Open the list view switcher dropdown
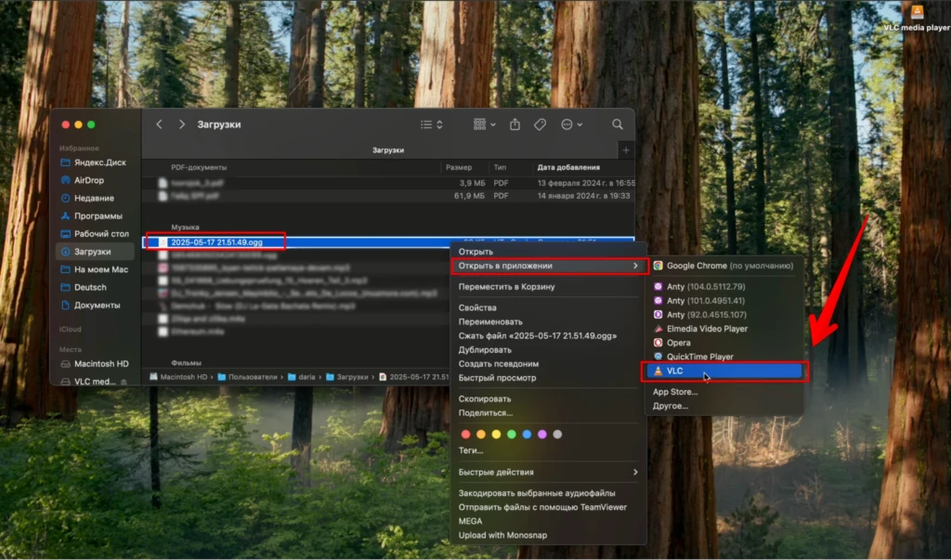 click(431, 124)
